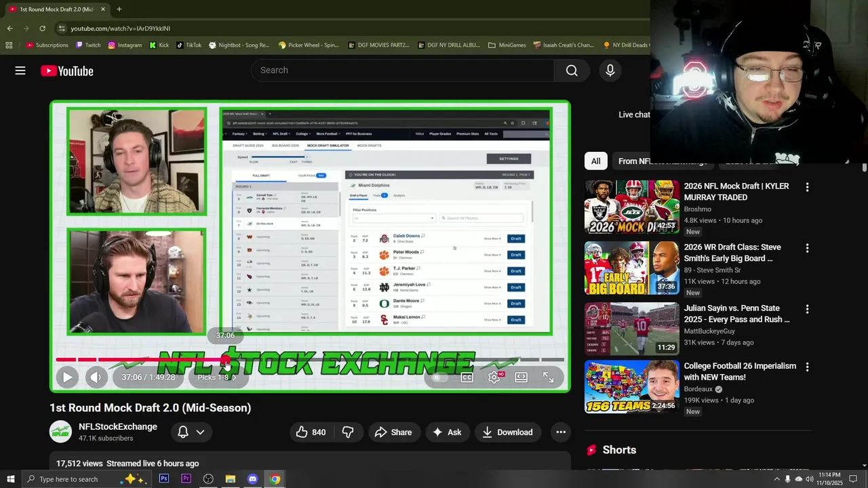
Task: Click the address bar URL
Action: 121,28
